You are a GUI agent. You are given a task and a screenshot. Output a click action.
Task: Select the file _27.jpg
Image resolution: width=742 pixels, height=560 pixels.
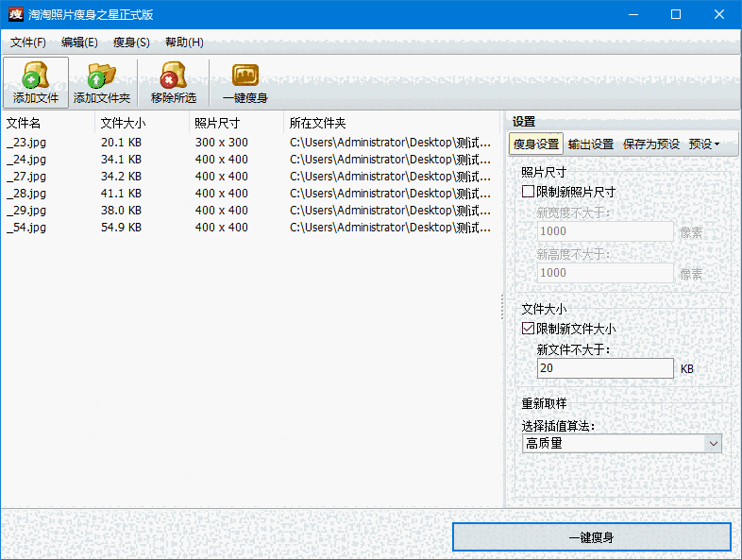coord(26,177)
